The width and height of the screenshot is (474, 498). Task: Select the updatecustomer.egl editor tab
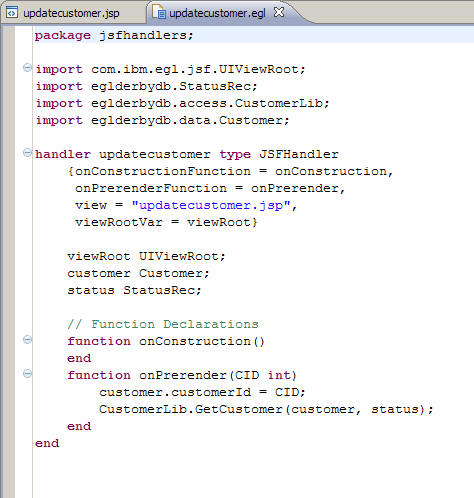(x=217, y=13)
